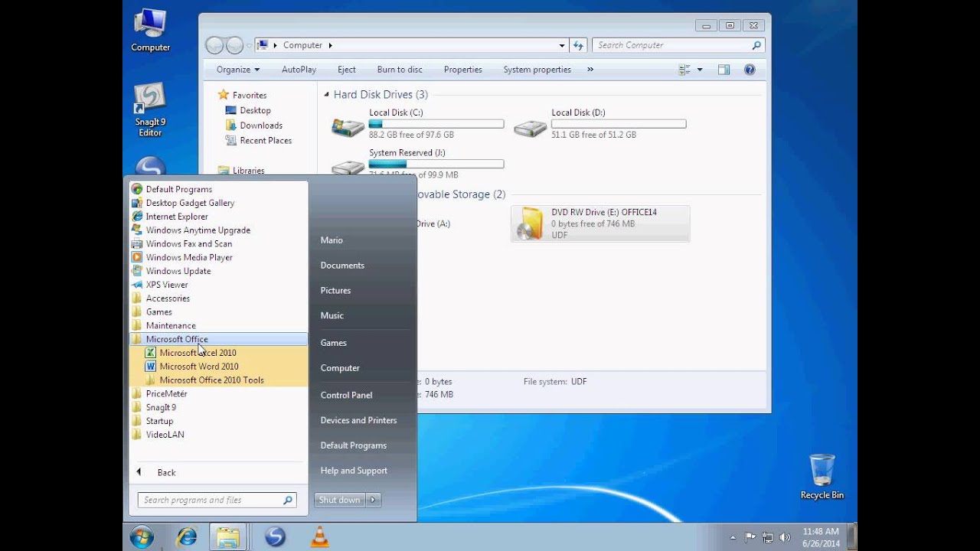This screenshot has height=551, width=980.
Task: Show more toolbar commands chevron
Action: tap(590, 70)
